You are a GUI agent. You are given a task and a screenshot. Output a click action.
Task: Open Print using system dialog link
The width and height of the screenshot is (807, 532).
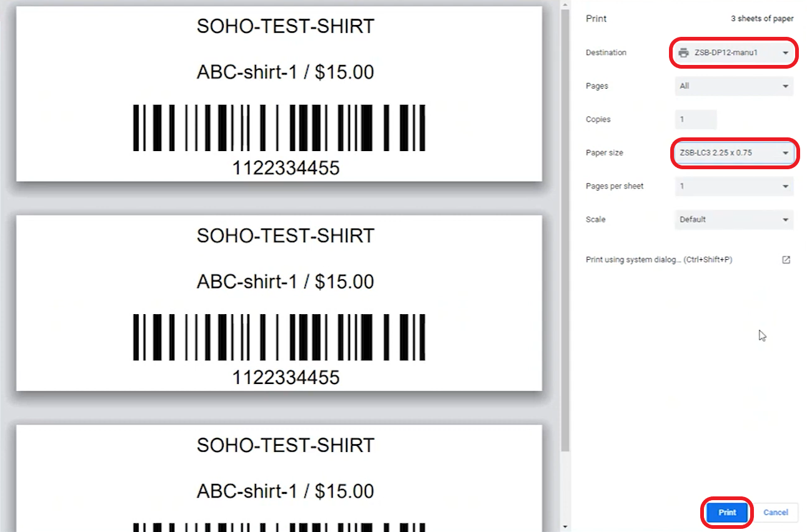(x=658, y=260)
